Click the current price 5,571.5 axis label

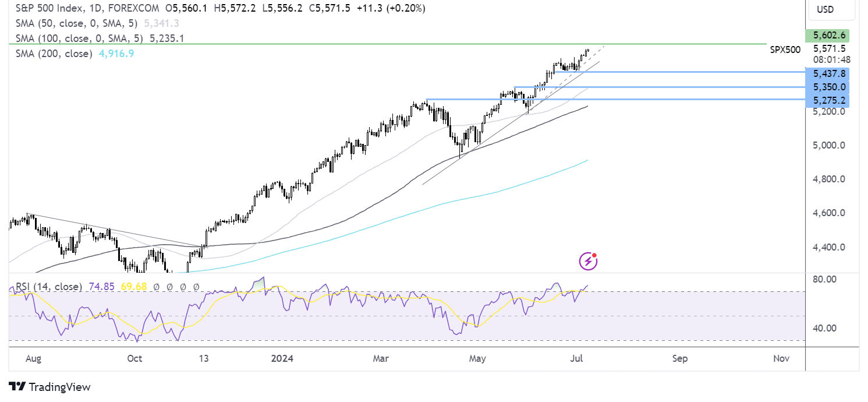point(830,49)
